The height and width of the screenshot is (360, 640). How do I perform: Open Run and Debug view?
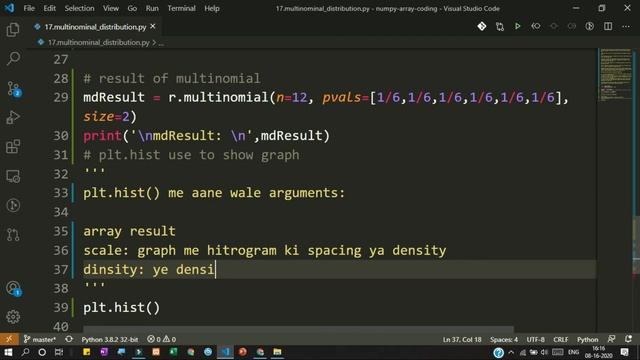[13, 118]
